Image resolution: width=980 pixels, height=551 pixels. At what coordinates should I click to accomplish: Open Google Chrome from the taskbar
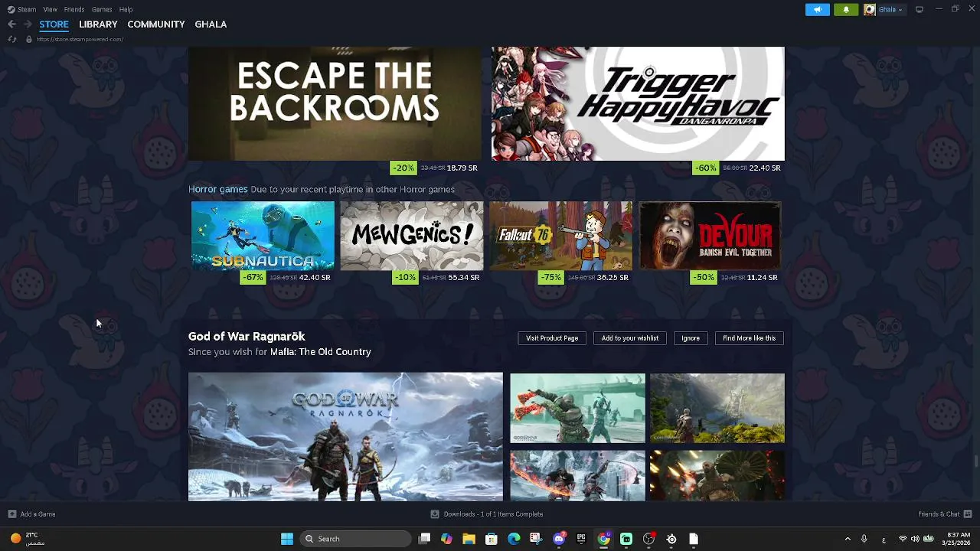[x=604, y=539]
